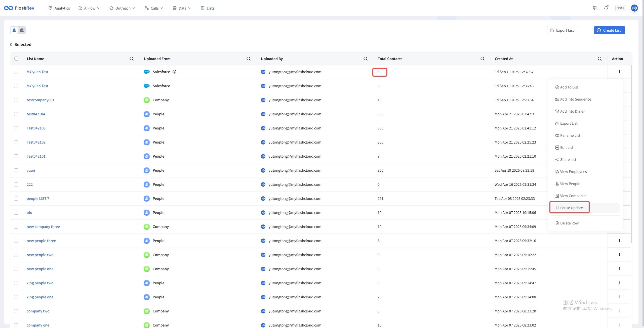This screenshot has height=328, width=644.
Task: Select the people LIST 7 row checkbox
Action: (16, 199)
